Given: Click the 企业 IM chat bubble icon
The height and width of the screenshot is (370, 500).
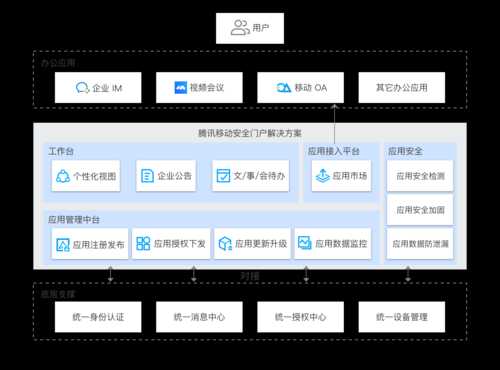Looking at the screenshot, I should coord(82,88).
